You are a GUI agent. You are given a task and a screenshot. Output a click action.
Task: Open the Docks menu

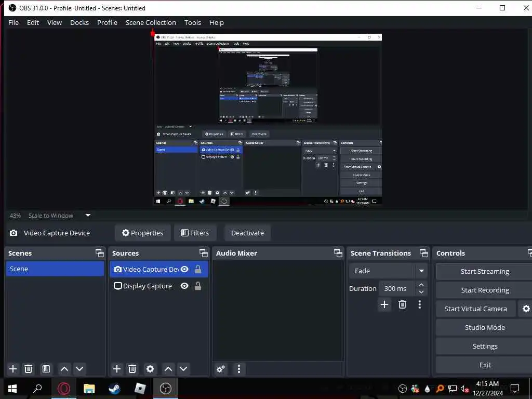tap(79, 22)
